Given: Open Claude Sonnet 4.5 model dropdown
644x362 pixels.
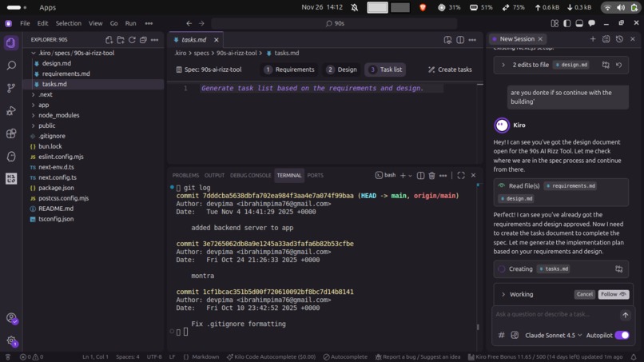Looking at the screenshot, I should [x=553, y=336].
